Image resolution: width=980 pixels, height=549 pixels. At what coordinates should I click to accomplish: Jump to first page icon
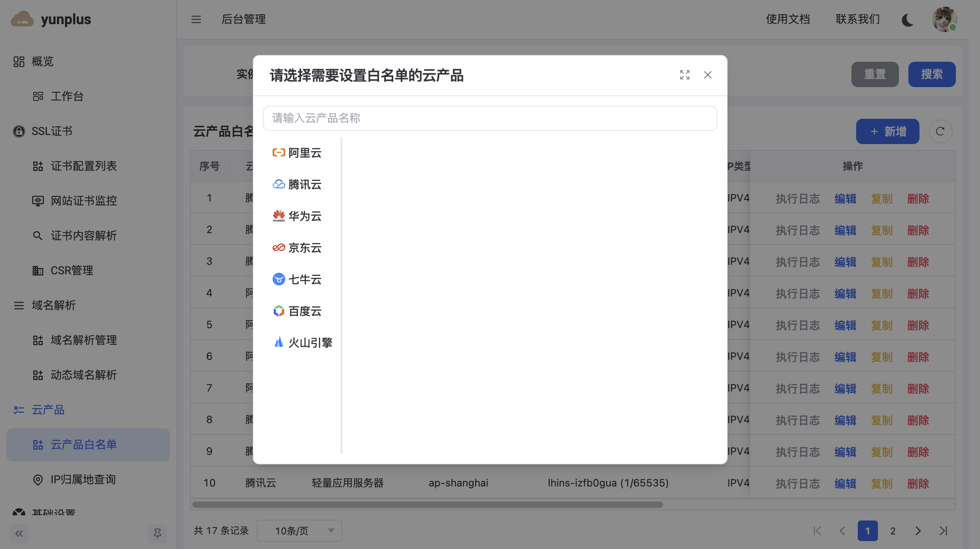[817, 531]
